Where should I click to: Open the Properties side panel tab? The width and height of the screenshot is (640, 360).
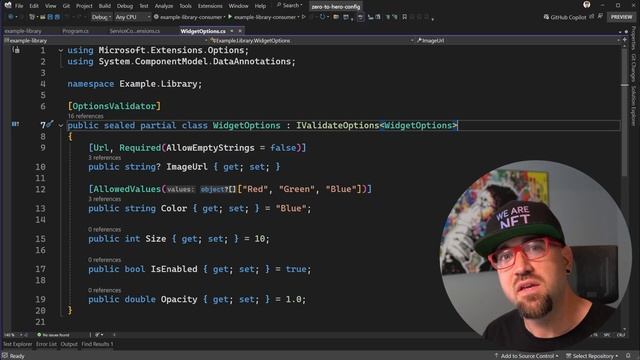(x=633, y=38)
